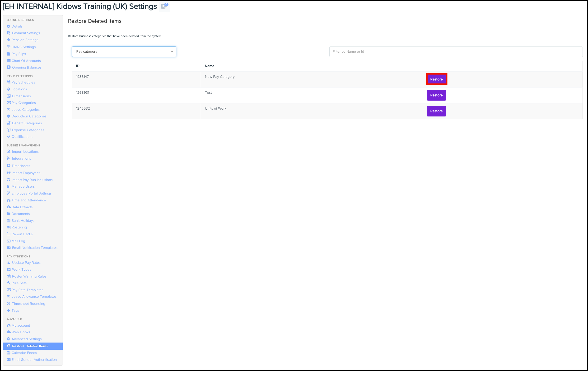This screenshot has height=371, width=588.
Task: Open Benefit Categories page
Action: coord(27,123)
